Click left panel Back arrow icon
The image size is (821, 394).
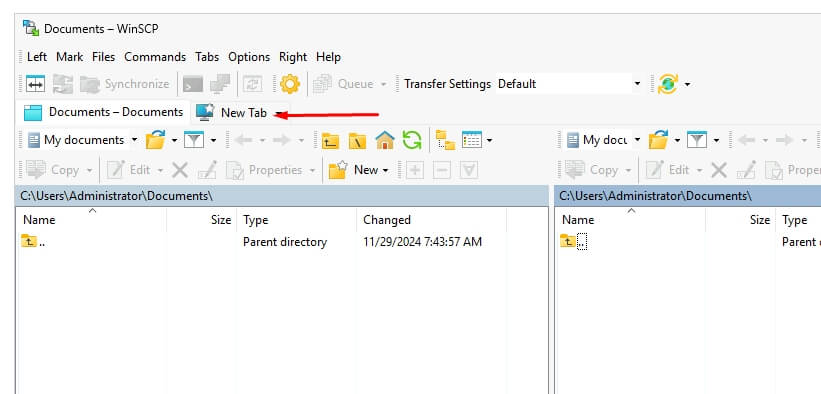coord(243,140)
